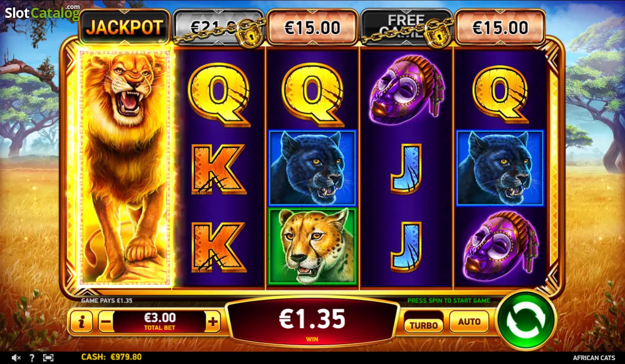Spin the reels with the green button
The image size is (625, 364).
tap(525, 320)
